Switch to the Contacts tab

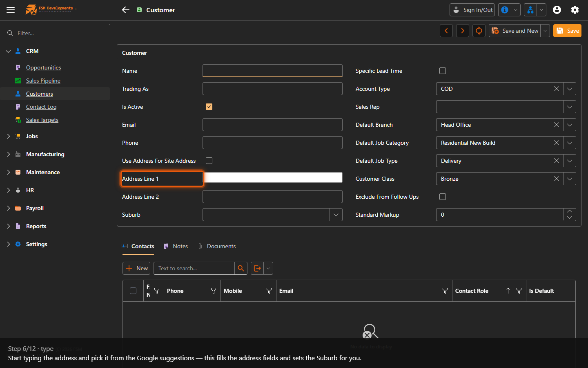[138, 246]
